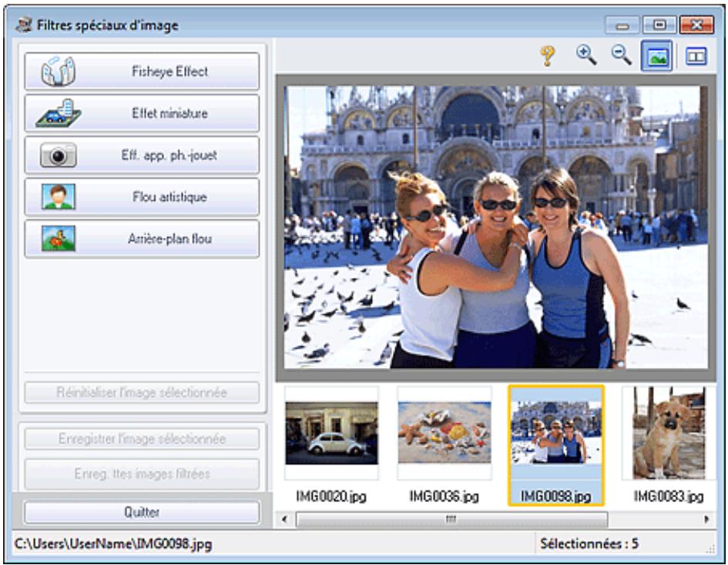Apply the Fisheye Effect filter
Image resolution: width=728 pixels, height=565 pixels.
tap(142, 72)
